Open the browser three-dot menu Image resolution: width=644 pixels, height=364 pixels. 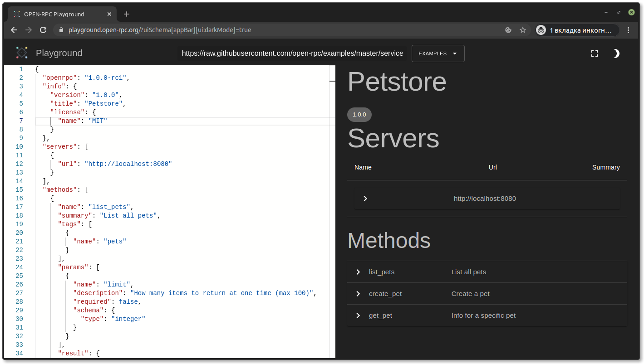[629, 30]
